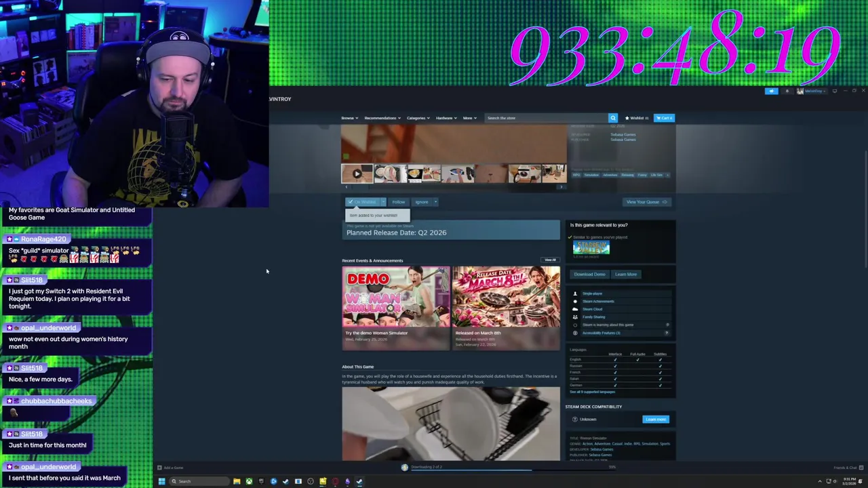Select the second screenshot thumbnail with plates
868x488 pixels.
(391, 174)
